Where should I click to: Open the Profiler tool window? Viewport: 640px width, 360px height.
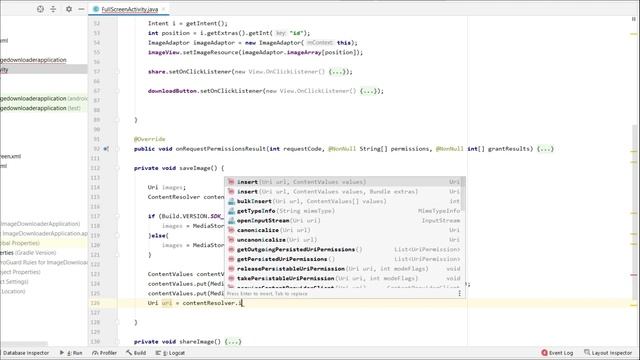pos(104,353)
